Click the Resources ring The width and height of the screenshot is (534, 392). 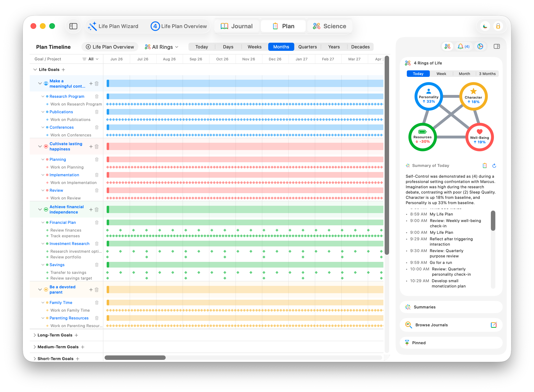point(422,137)
